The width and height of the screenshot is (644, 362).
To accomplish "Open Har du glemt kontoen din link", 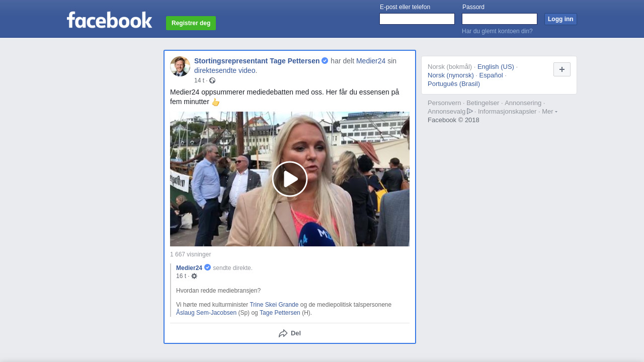I will [497, 31].
